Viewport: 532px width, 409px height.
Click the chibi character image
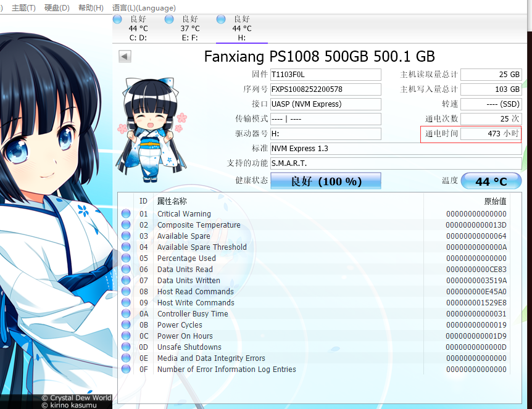[152, 130]
